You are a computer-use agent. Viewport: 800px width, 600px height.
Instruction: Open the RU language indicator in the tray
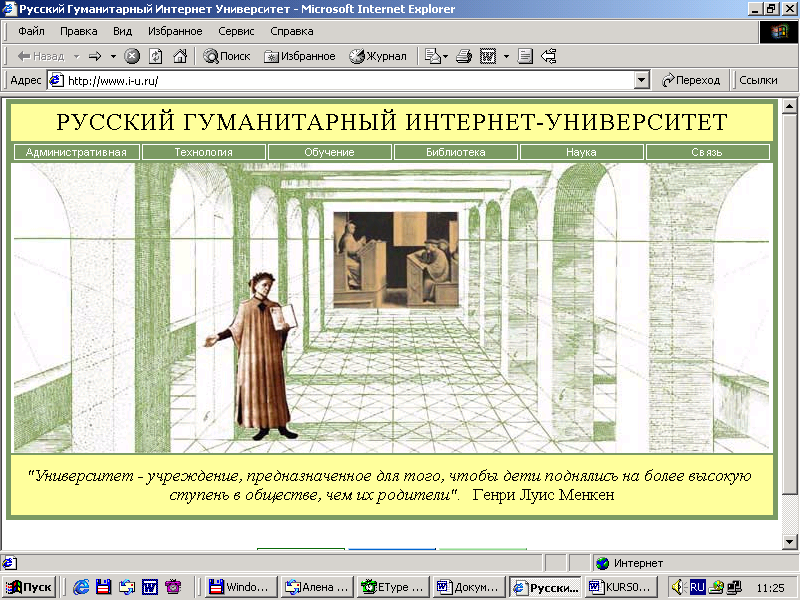click(x=697, y=587)
